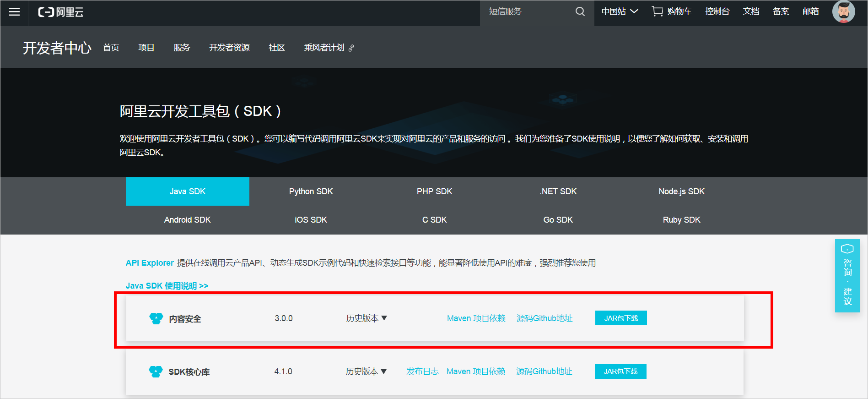
Task: Open the hamburger menu icon
Action: tap(15, 12)
